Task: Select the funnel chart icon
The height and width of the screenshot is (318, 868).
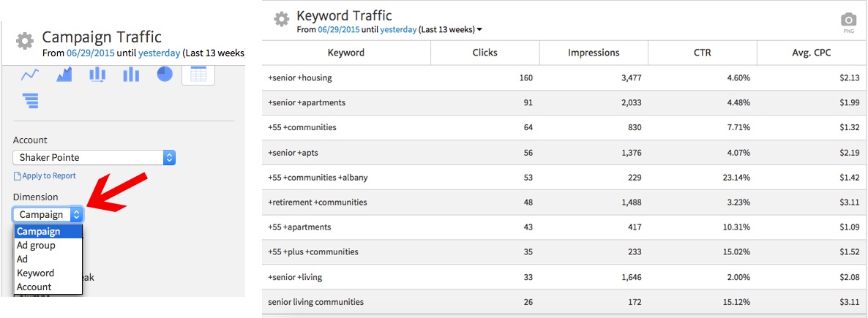Action: 30,100
